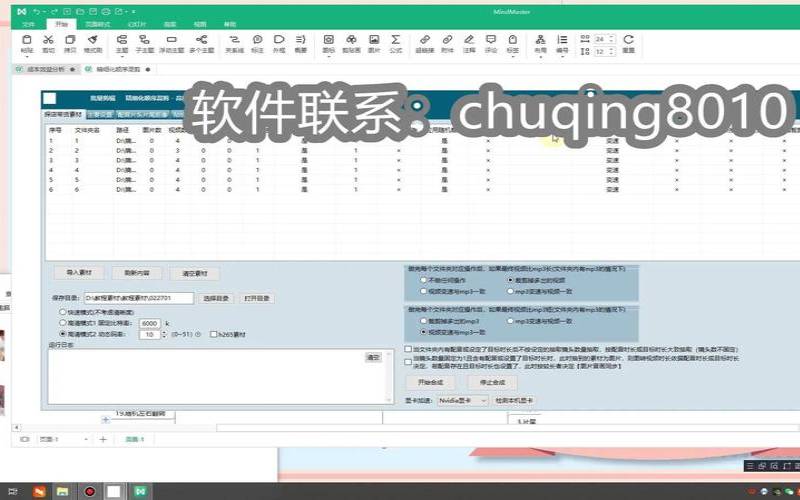The image size is (800, 500).
Task: Open the quick-access customize arrow
Action: (x=134, y=11)
